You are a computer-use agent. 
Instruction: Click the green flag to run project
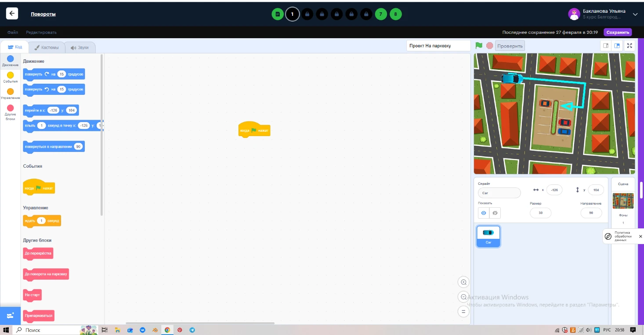click(479, 46)
